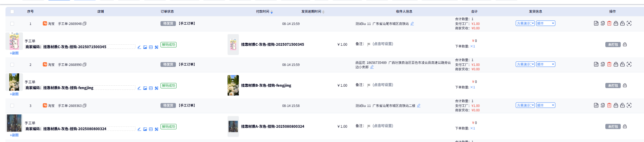Viewport: 644px width, 142px height.
Task: Click 未打包 status button for order 3 item
Action: 613,127
